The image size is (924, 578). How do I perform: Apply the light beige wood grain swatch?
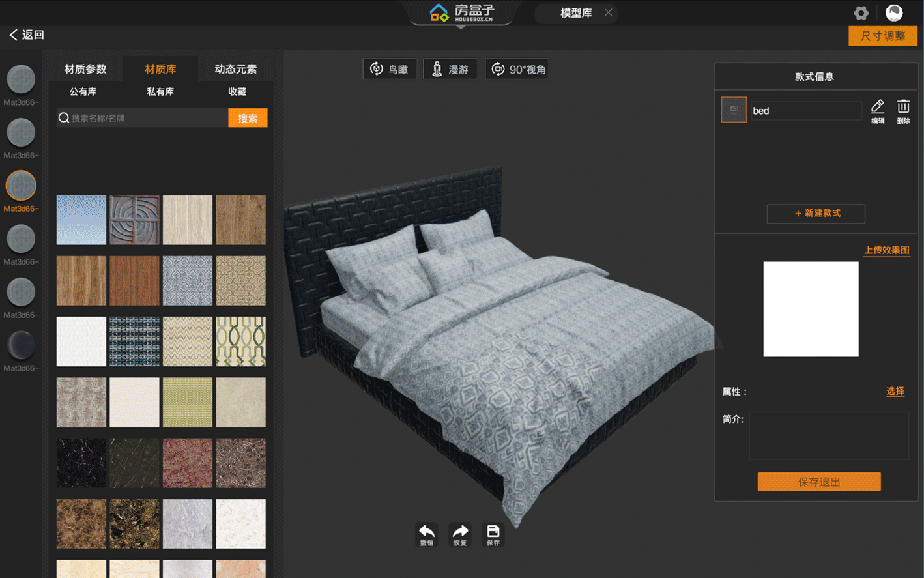point(188,220)
